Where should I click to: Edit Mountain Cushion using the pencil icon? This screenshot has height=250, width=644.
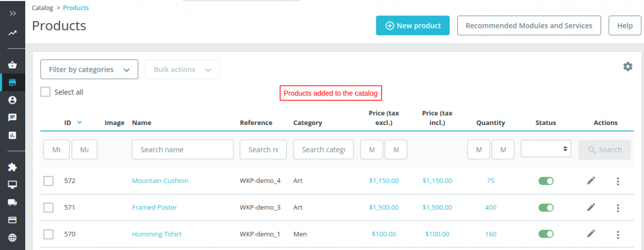pos(591,181)
